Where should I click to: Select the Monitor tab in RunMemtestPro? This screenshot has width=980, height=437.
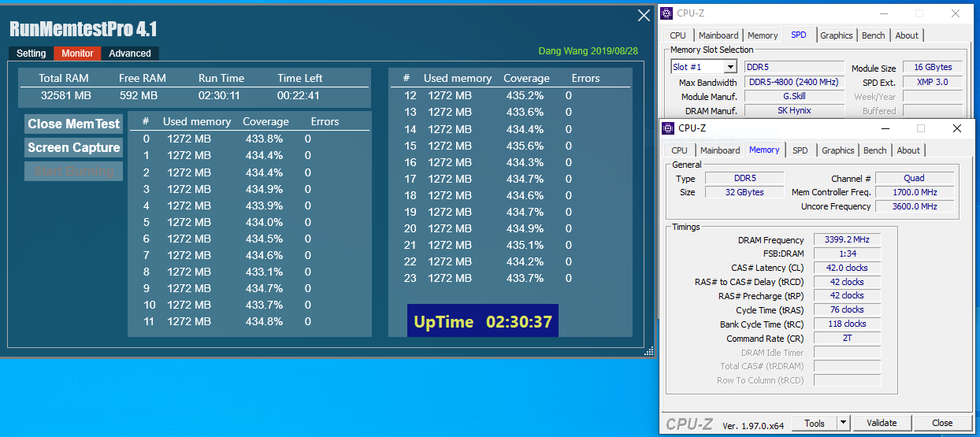pyautogui.click(x=77, y=54)
